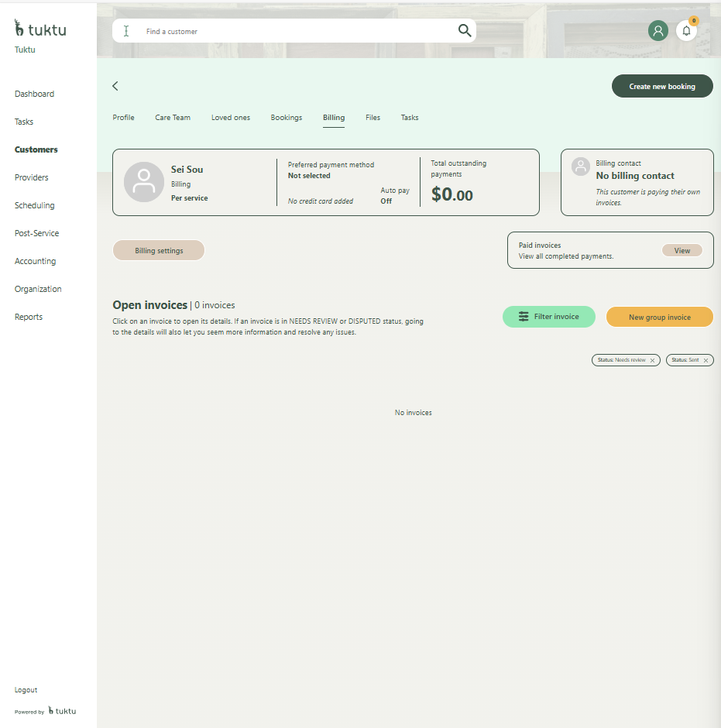Open the Care Team tab
721x728 pixels.
click(x=172, y=118)
